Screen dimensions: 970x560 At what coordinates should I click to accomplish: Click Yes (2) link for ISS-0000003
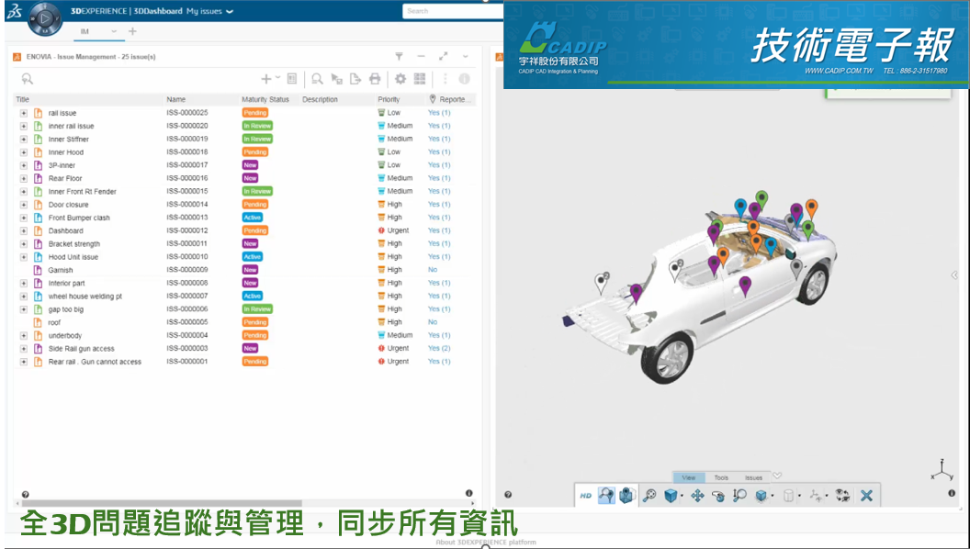click(x=439, y=349)
